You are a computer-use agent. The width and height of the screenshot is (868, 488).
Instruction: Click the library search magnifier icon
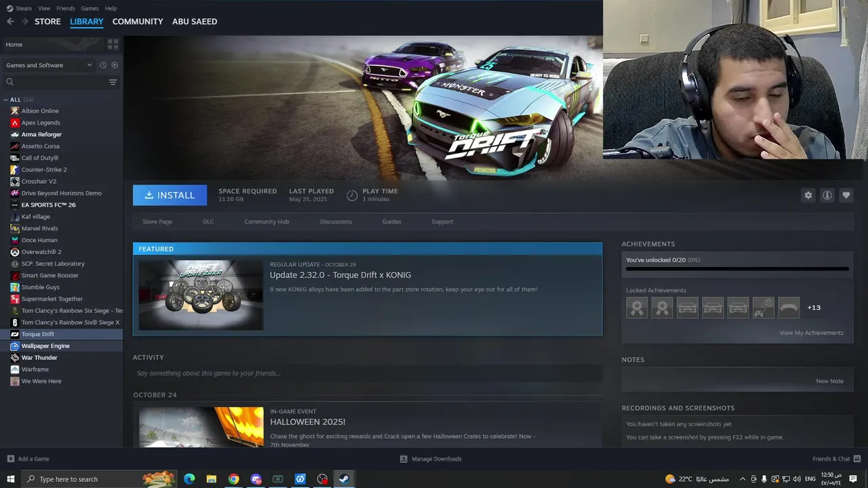[x=9, y=82]
